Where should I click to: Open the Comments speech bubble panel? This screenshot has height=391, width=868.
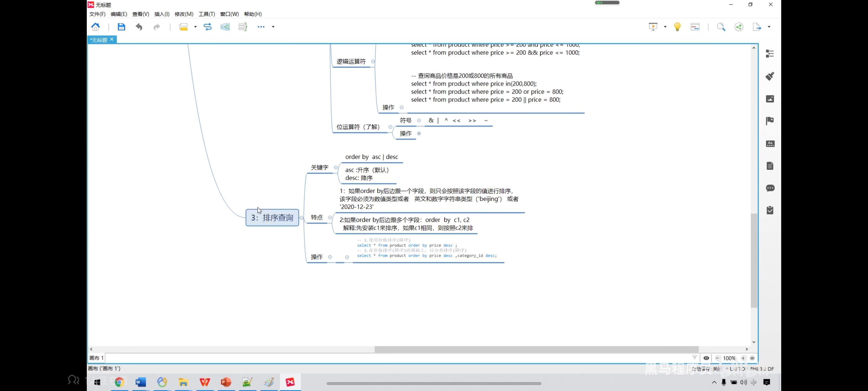[770, 188]
